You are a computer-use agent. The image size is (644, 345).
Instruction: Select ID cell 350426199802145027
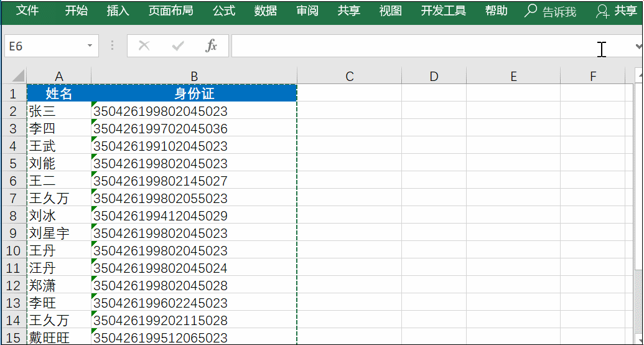coord(194,181)
